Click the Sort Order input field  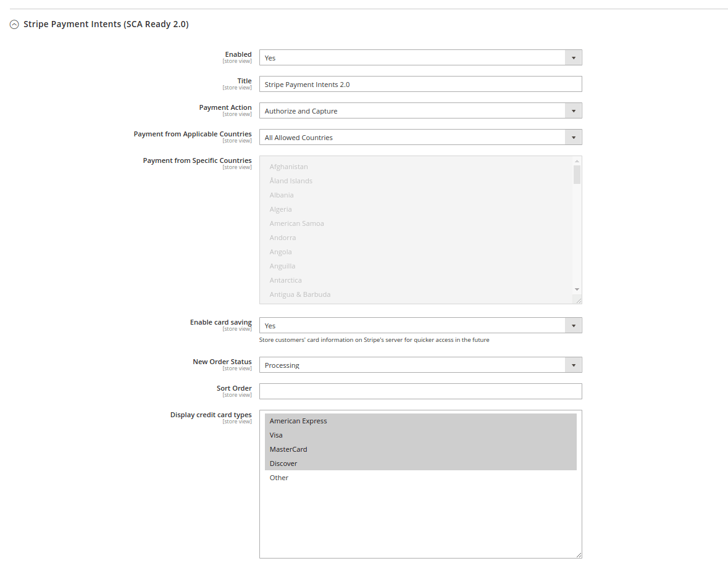[x=420, y=391]
